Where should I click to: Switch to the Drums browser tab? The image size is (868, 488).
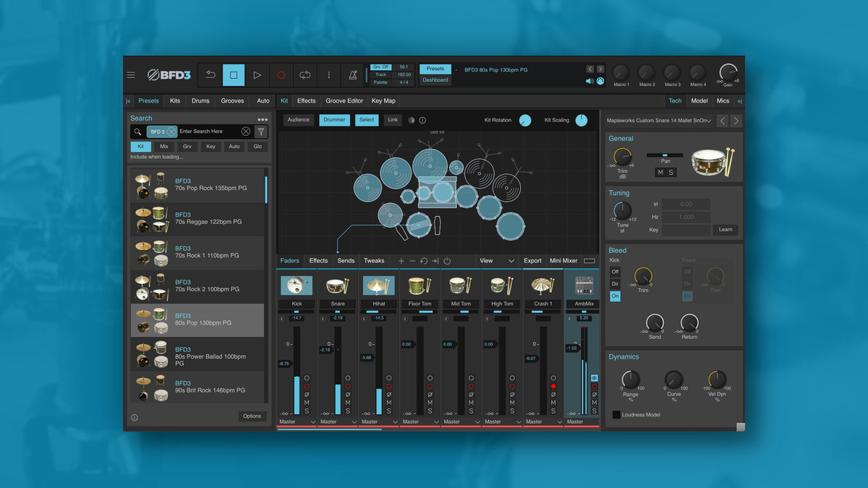coord(200,101)
